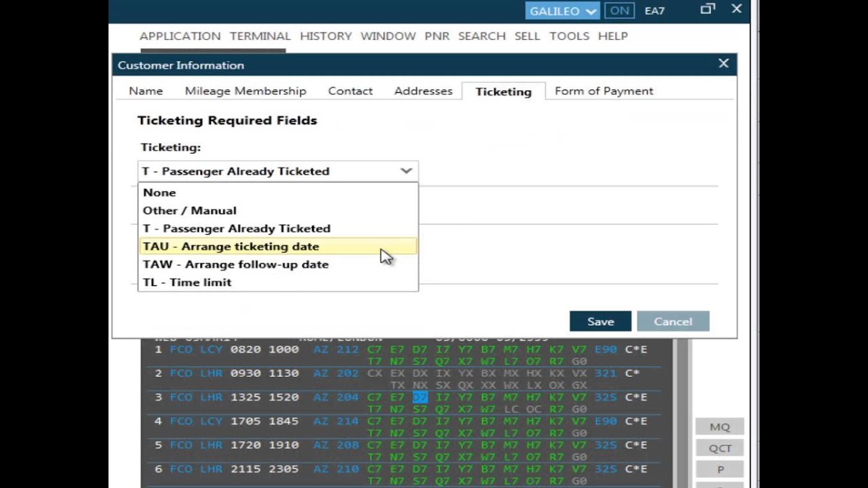868x488 pixels.
Task: Open the SELL menu
Action: [527, 36]
